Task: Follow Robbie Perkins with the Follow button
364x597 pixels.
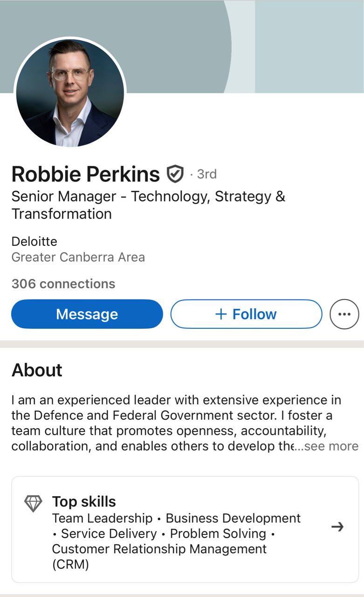Action: point(246,314)
